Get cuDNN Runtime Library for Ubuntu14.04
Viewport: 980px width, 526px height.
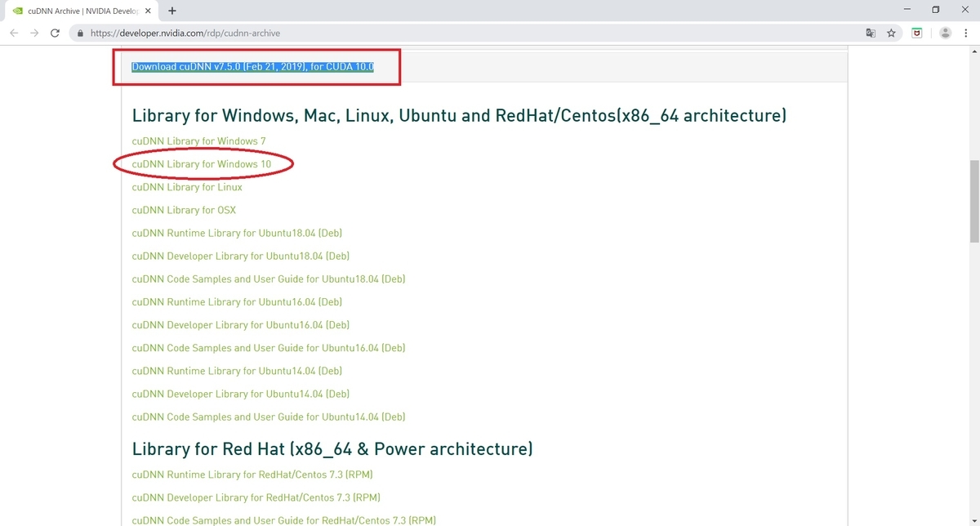(237, 370)
